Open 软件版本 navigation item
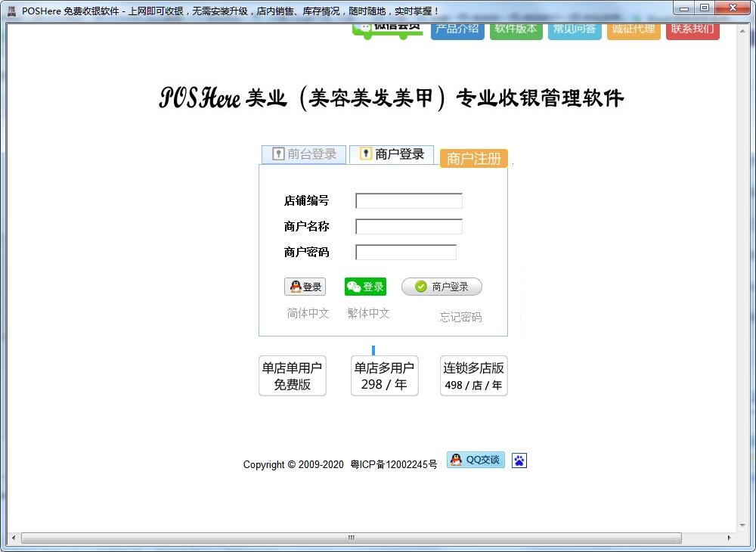Viewport: 756px width, 552px height. click(516, 30)
